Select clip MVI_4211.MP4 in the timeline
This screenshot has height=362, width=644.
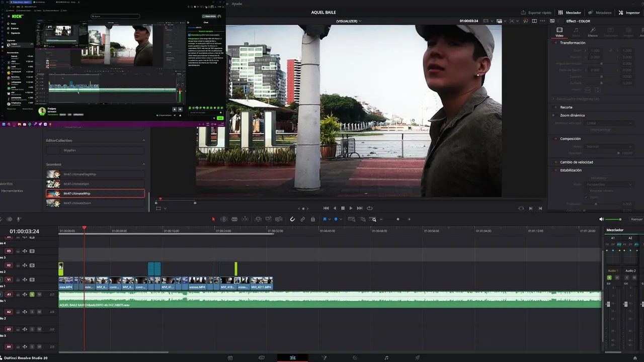(x=261, y=283)
